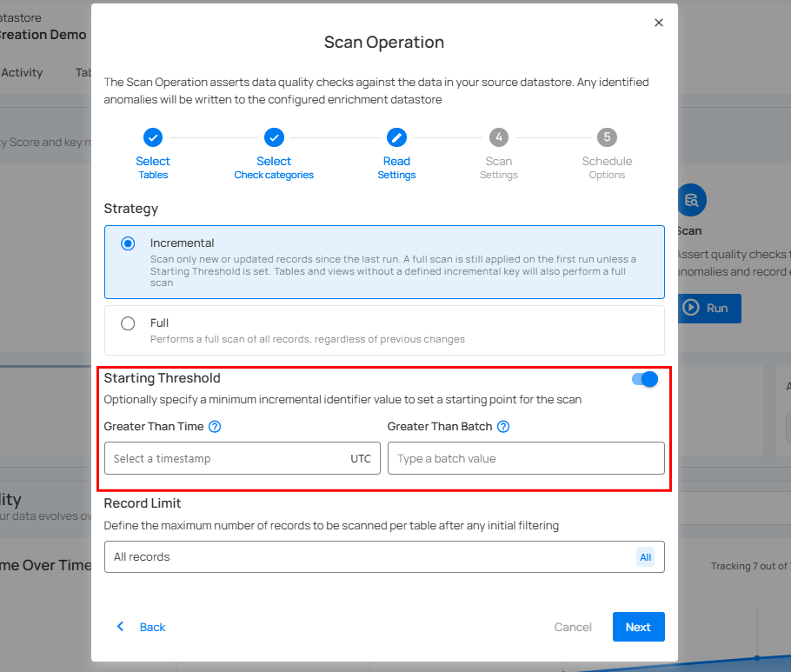Select the Full strategy radio button
The image size is (791, 672).
(129, 323)
